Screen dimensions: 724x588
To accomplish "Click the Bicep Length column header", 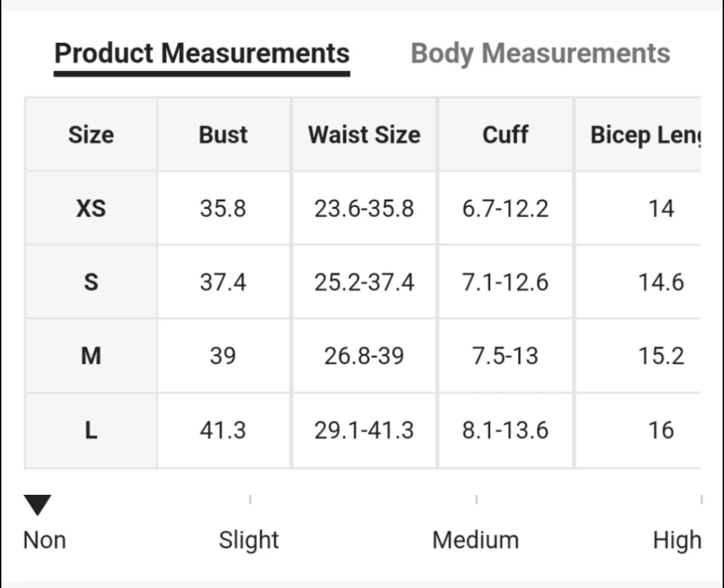I will [x=638, y=134].
